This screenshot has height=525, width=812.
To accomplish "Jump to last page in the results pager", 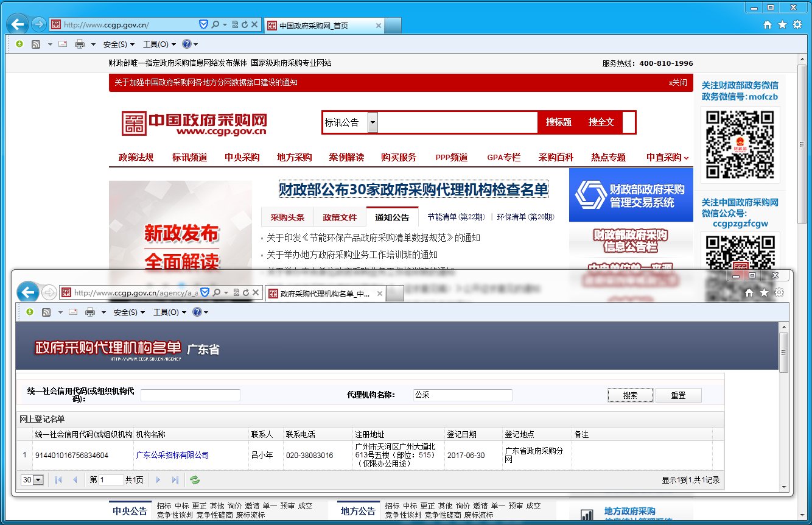I will point(175,480).
